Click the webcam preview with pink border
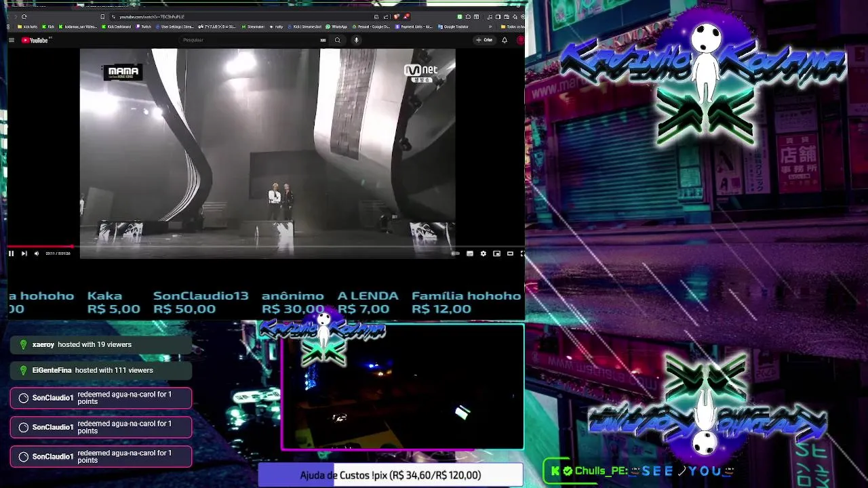Viewport: 868px width, 488px height. [403, 387]
